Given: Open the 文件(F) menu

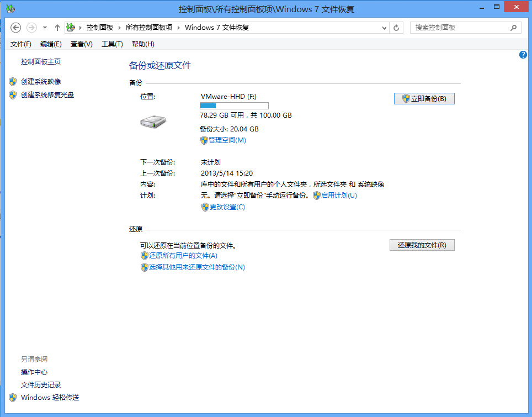Looking at the screenshot, I should pyautogui.click(x=21, y=44).
